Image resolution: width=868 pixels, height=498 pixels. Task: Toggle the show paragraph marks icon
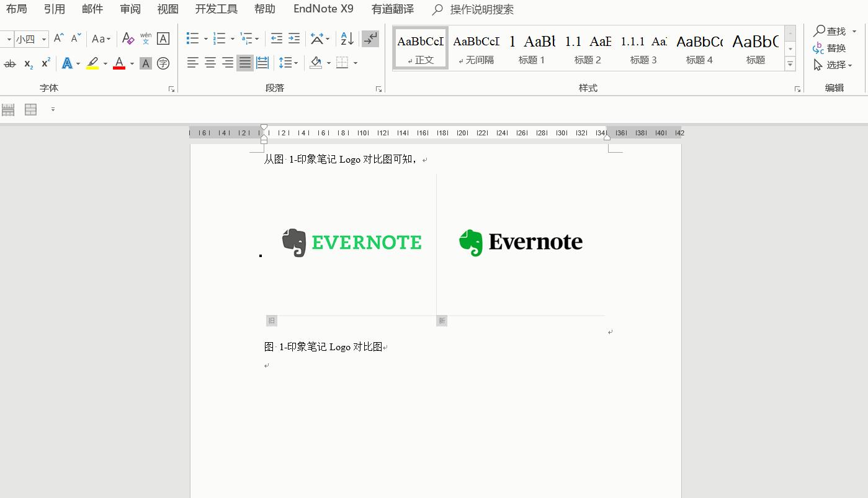[x=370, y=38]
